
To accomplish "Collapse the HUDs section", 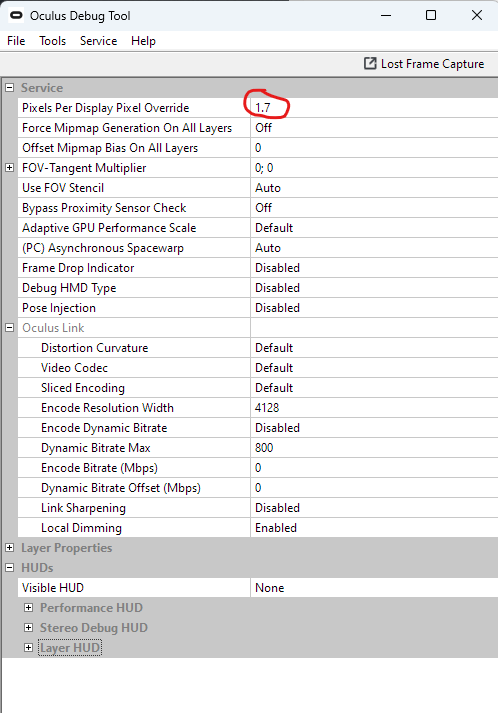I will click(10, 568).
